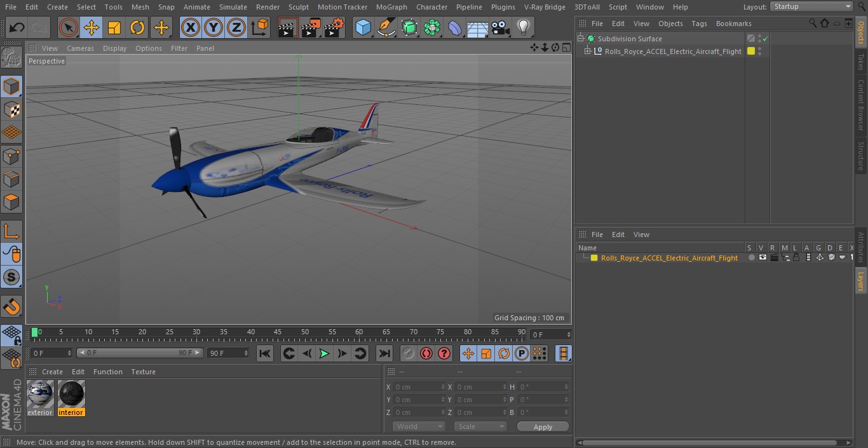The width and height of the screenshot is (868, 448).
Task: Go to end of animation
Action: (384, 354)
